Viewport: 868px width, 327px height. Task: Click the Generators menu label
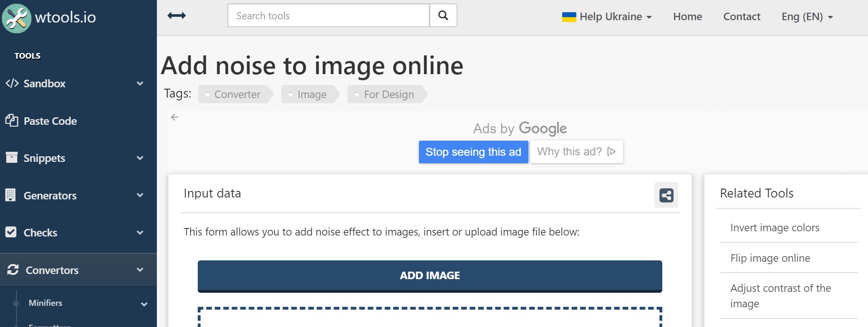50,196
